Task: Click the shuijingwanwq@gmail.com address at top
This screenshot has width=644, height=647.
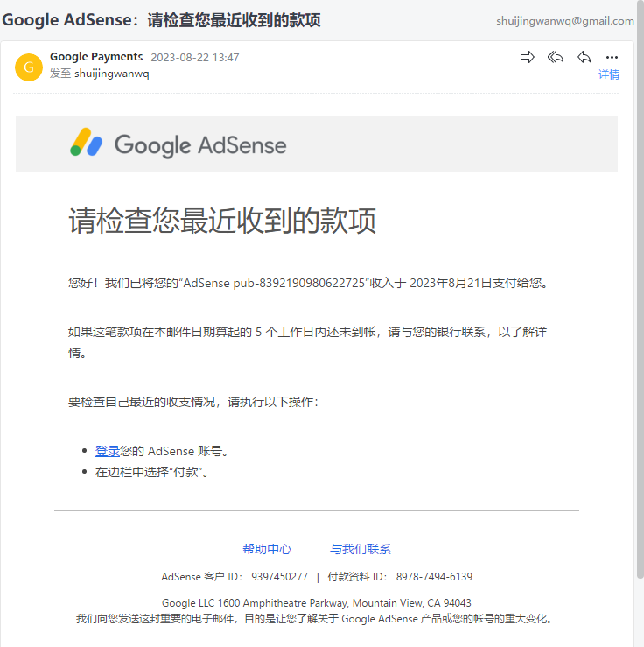Action: [x=565, y=21]
